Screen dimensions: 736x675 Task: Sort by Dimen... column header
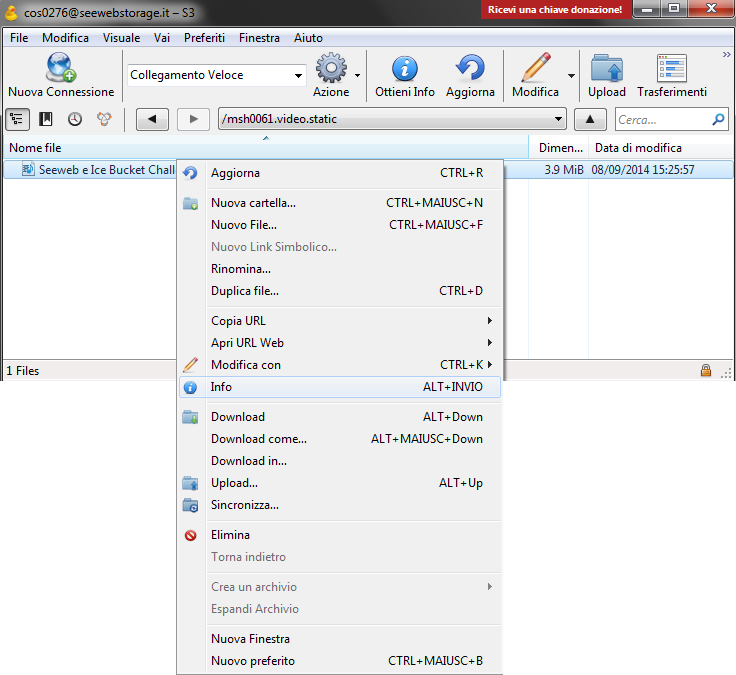pyautogui.click(x=559, y=147)
